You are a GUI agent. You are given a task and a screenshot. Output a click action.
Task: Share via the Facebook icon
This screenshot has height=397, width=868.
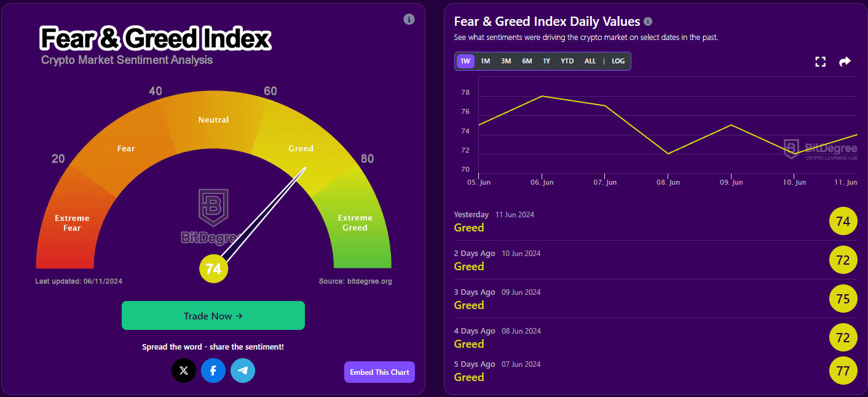[213, 371]
